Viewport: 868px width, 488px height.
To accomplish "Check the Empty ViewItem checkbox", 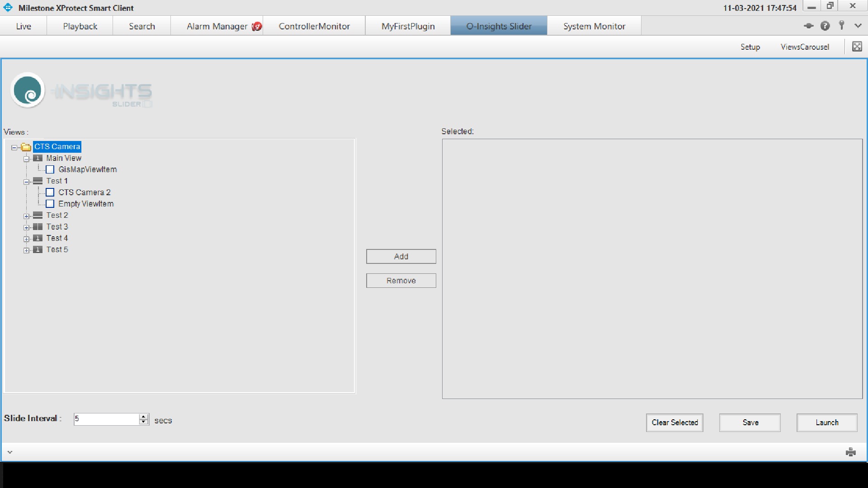I will 50,204.
